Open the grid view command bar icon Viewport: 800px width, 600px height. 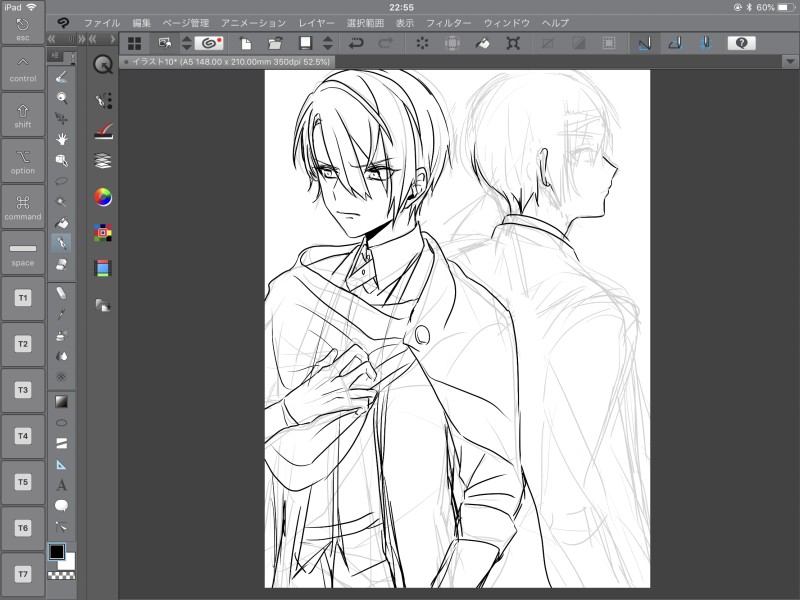pos(134,43)
